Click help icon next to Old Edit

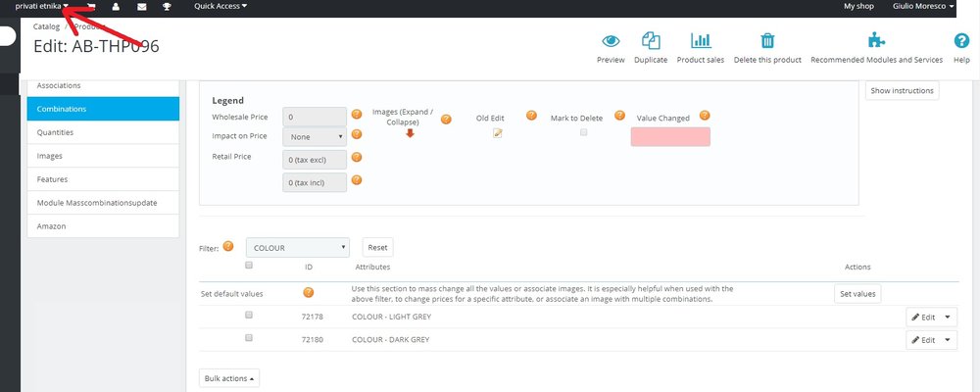tap(531, 115)
